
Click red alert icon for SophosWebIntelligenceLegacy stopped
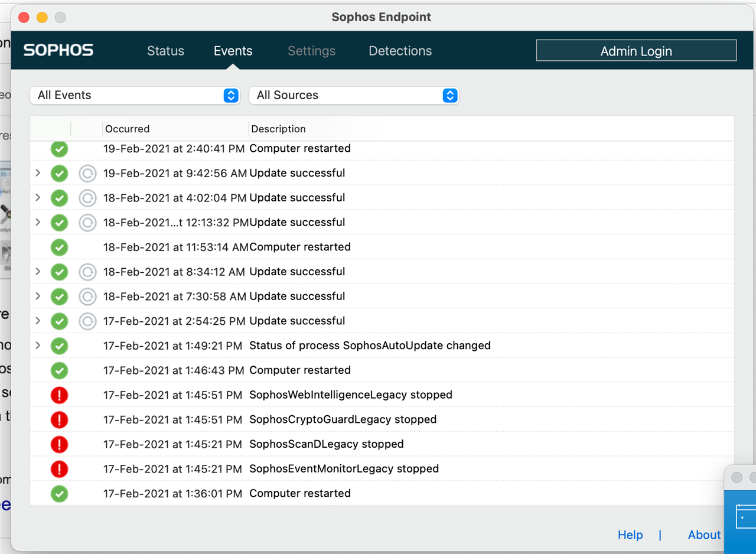pos(59,395)
